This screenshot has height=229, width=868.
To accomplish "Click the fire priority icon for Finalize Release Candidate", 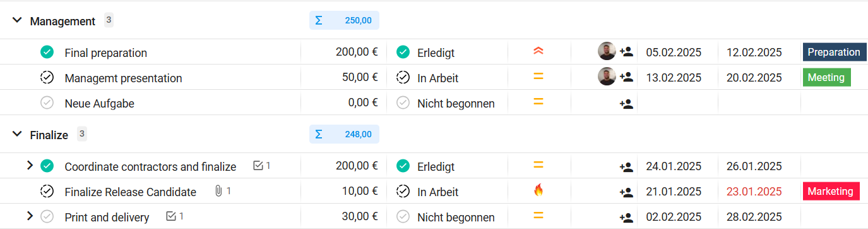I will (538, 190).
